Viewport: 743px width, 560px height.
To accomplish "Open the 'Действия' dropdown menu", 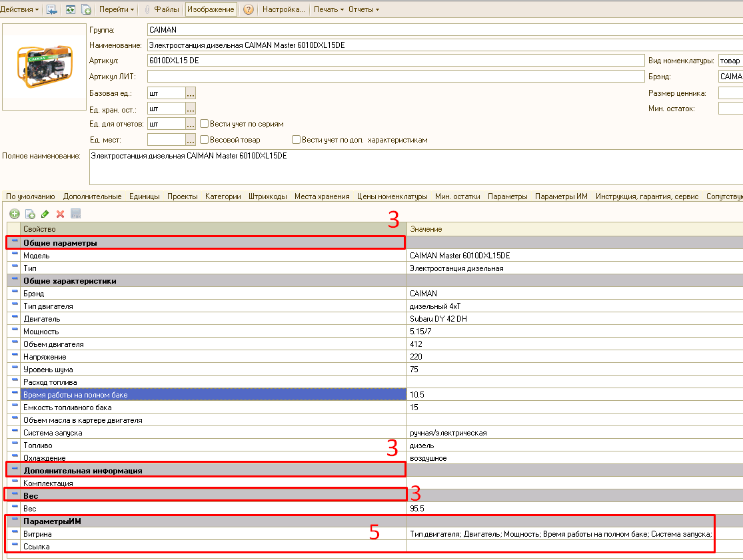I will 19,9.
